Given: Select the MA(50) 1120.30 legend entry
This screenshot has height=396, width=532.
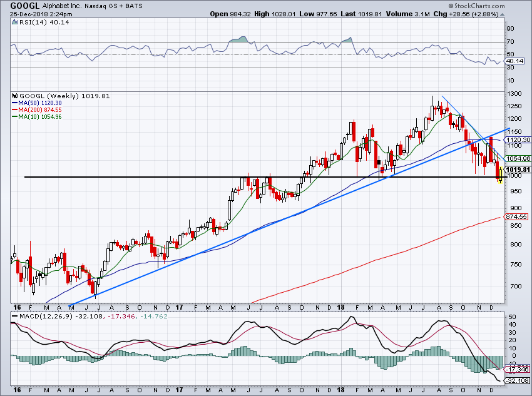Looking at the screenshot, I should [37, 103].
